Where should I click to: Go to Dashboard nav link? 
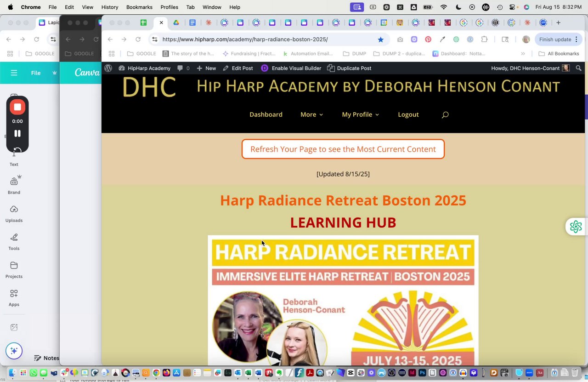[266, 114]
